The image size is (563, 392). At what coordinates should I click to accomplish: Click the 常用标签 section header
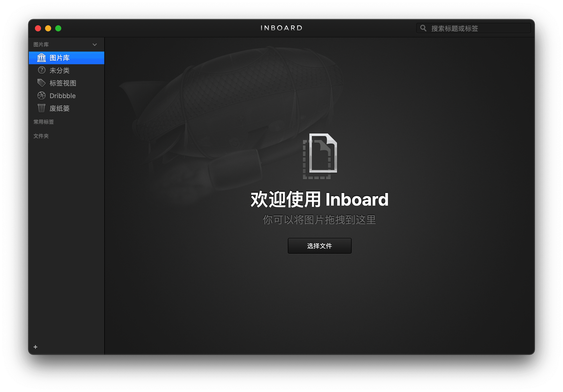point(44,122)
